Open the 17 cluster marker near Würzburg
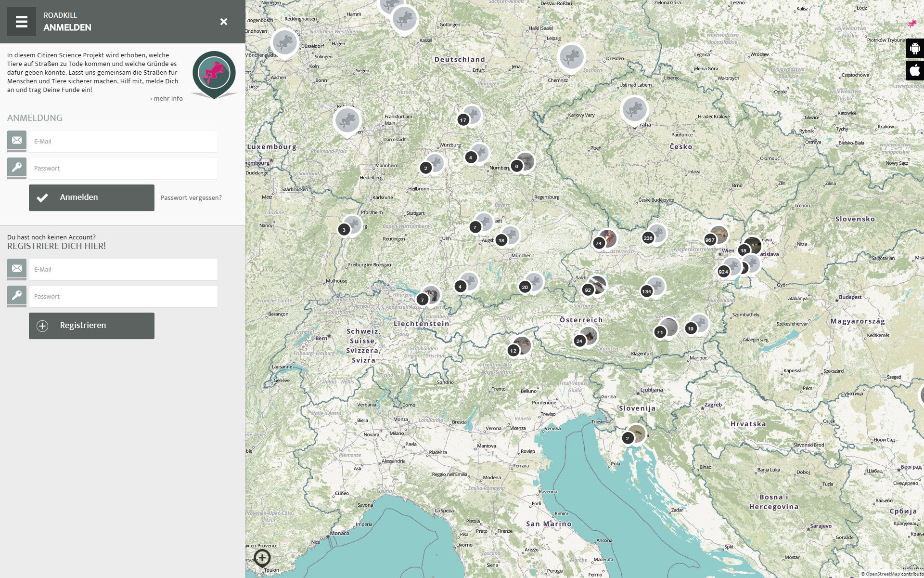The image size is (924, 578). pyautogui.click(x=463, y=120)
